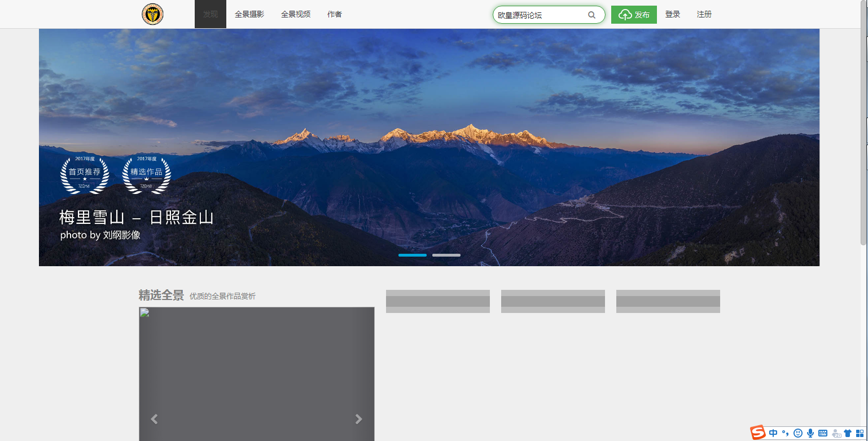
Task: Click the search magnifier icon
Action: (591, 15)
